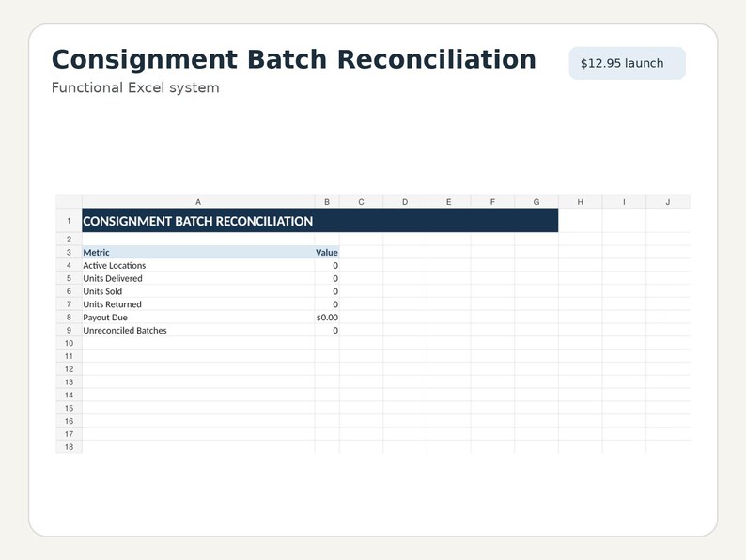Image resolution: width=746 pixels, height=560 pixels.
Task: Click the $12.95 launch badge
Action: tap(627, 63)
